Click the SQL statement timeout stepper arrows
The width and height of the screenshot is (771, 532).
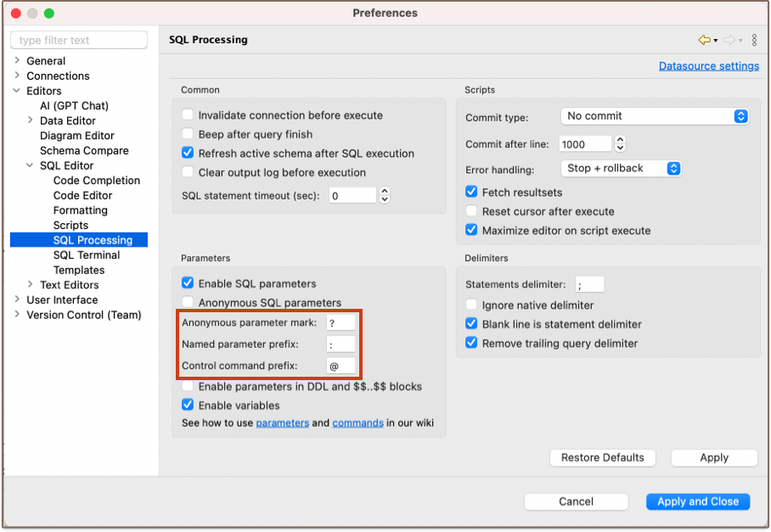click(x=385, y=196)
